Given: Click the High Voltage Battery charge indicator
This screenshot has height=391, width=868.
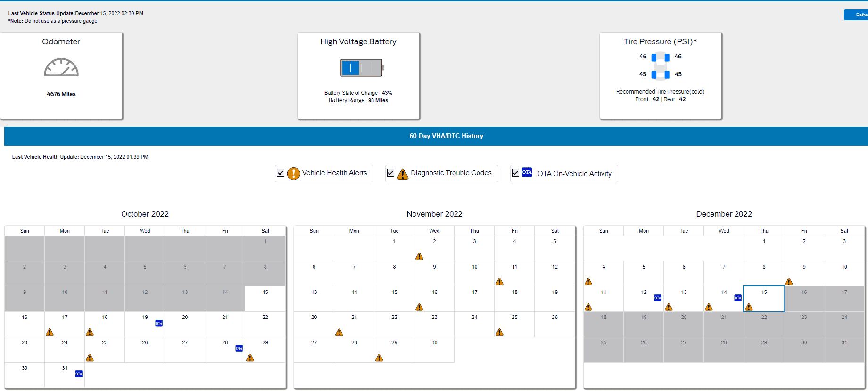Looking at the screenshot, I should pos(362,68).
